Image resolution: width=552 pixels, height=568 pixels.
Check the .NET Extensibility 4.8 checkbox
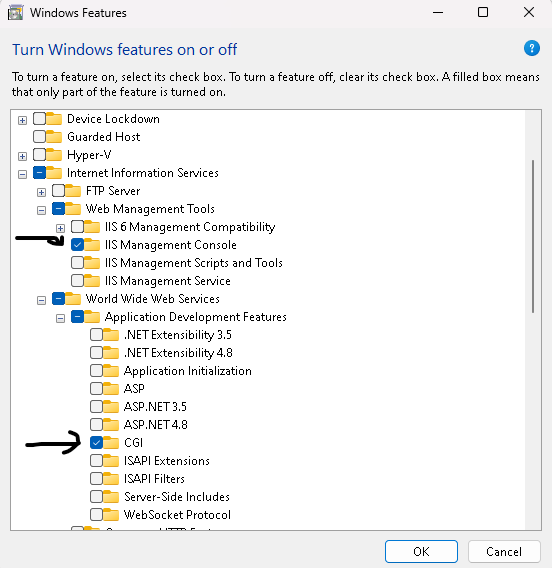[96, 352]
